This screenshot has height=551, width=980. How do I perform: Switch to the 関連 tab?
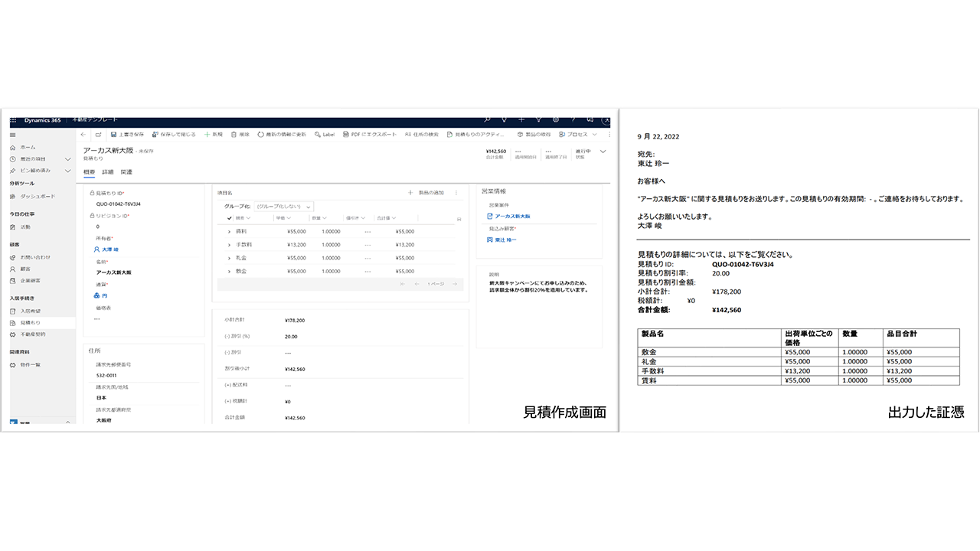point(126,172)
